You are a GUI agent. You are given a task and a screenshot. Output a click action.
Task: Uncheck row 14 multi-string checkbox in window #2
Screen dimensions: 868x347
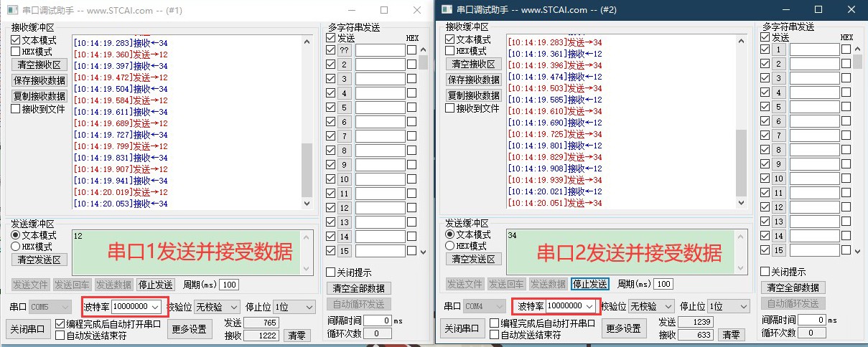click(x=765, y=236)
